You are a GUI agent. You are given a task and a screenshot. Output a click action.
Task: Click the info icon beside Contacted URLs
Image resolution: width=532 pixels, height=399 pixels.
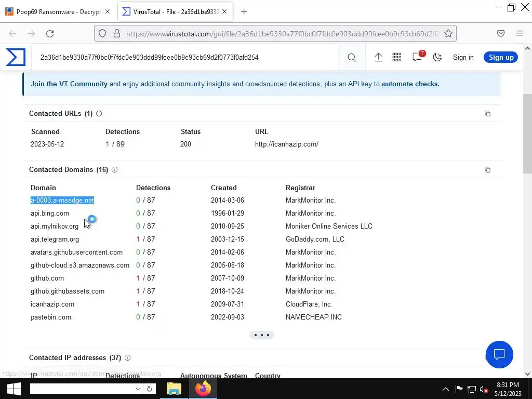99,114
